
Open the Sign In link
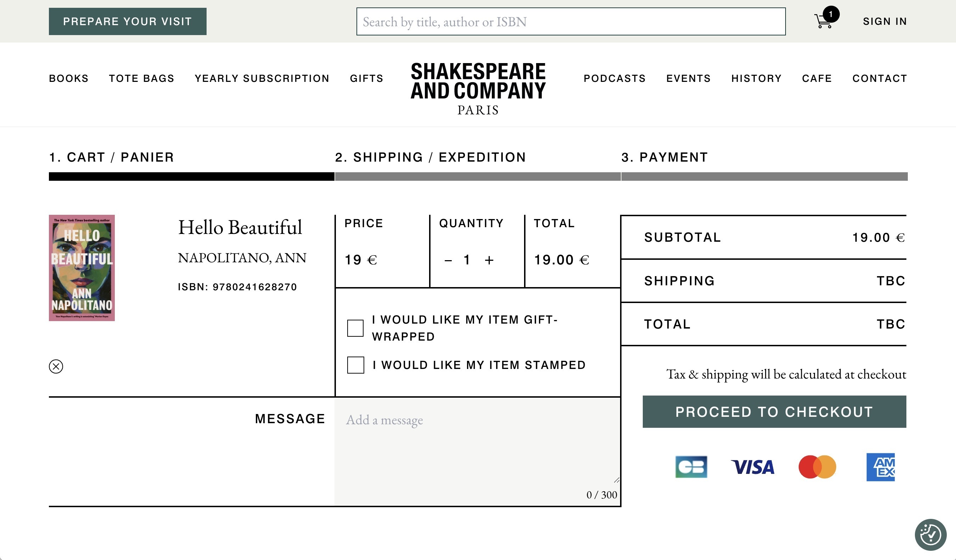pos(885,21)
